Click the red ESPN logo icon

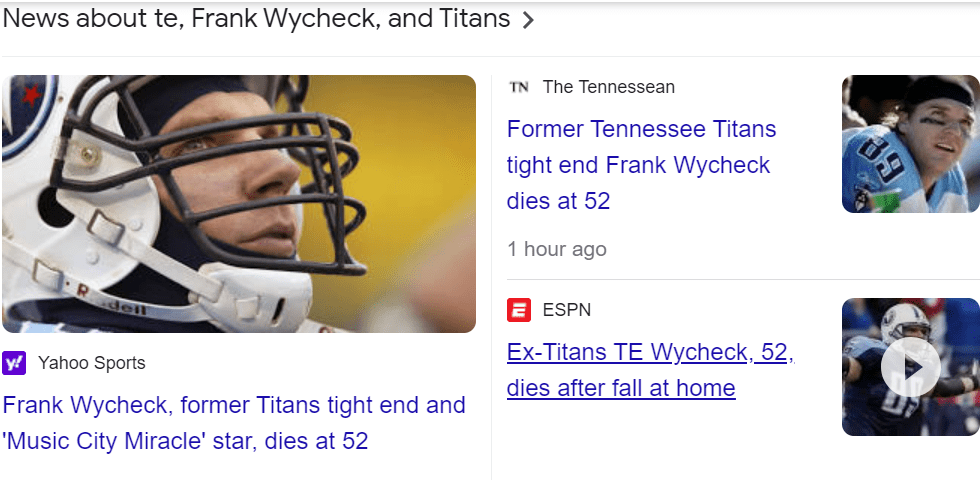(x=518, y=310)
